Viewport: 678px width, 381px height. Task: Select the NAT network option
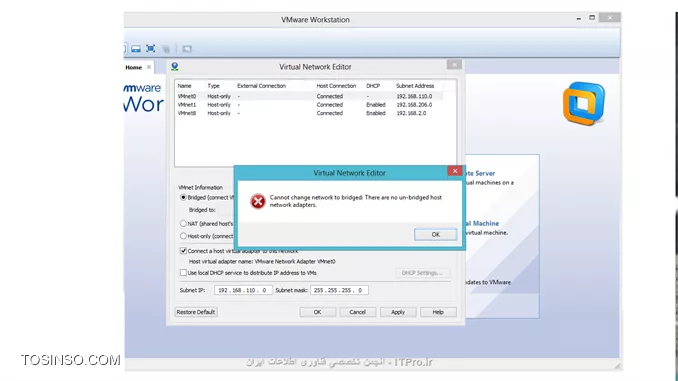pos(183,224)
